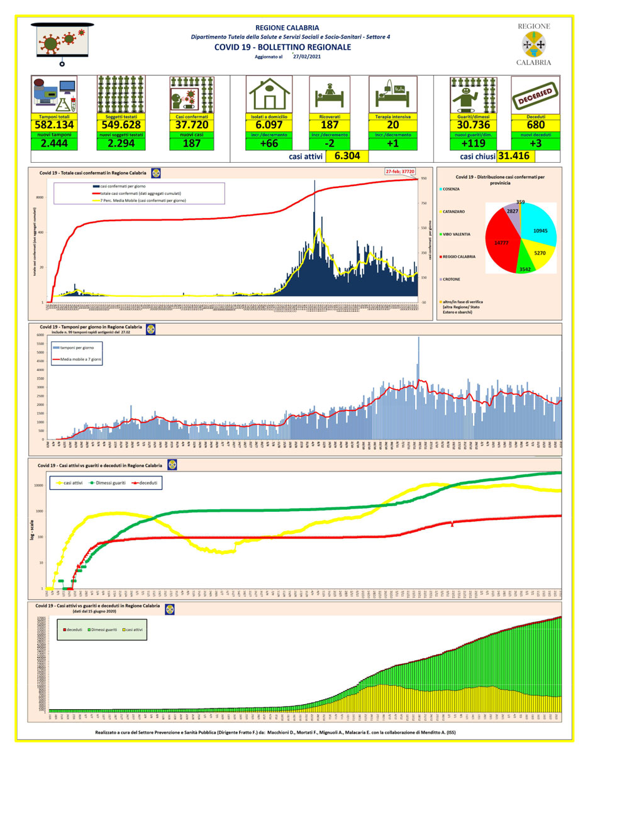This screenshot has width=644, height=833.
Task: Select the Isolati a domicilio value 6.097
Action: 269,125
